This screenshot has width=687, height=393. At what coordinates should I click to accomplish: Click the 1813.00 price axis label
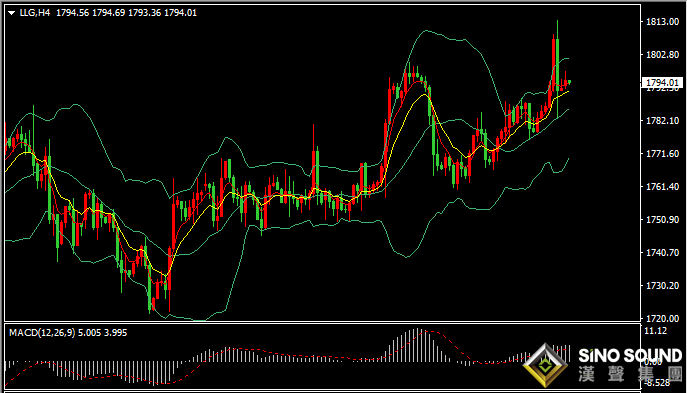click(x=662, y=22)
